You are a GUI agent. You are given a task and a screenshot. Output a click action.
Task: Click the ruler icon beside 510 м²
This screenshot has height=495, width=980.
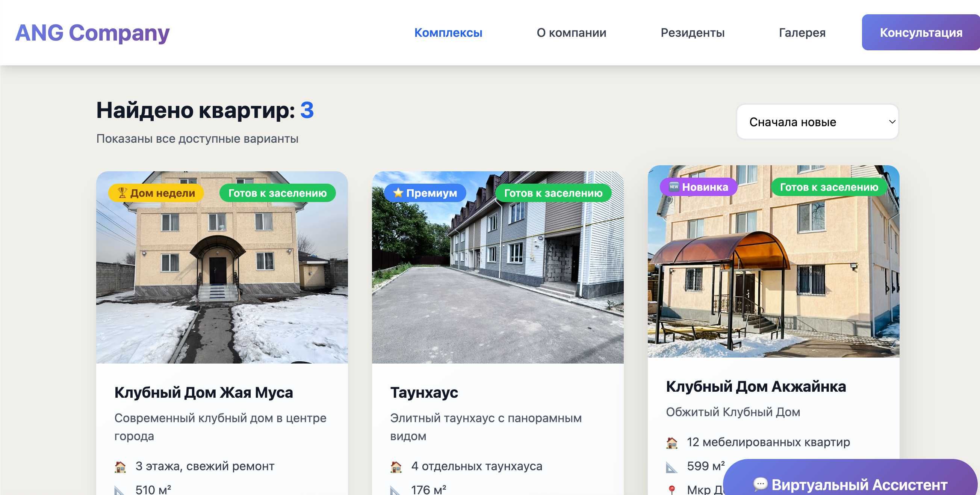pyautogui.click(x=120, y=490)
